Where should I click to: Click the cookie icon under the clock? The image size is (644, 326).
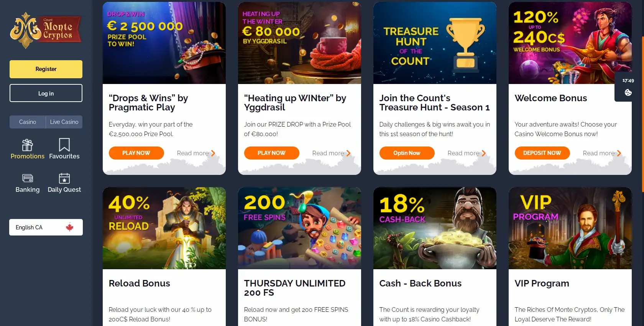[x=628, y=92]
